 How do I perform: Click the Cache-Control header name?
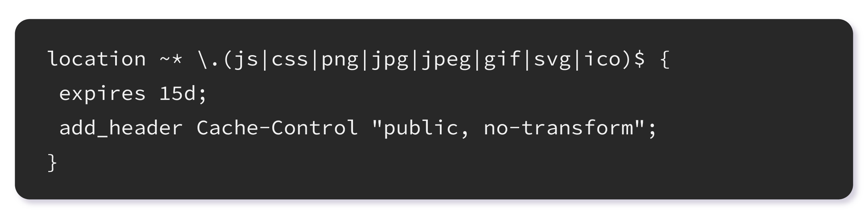277,127
